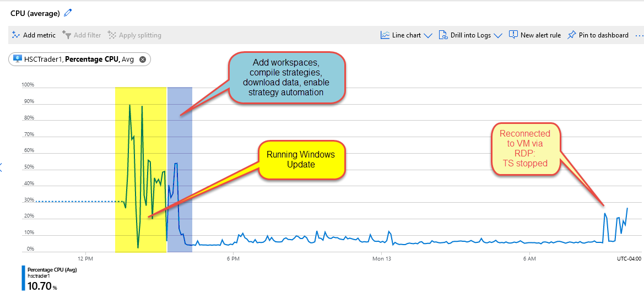Image resolution: width=644 pixels, height=298 pixels.
Task: Expand the Line chart chevron arrow
Action: point(427,36)
